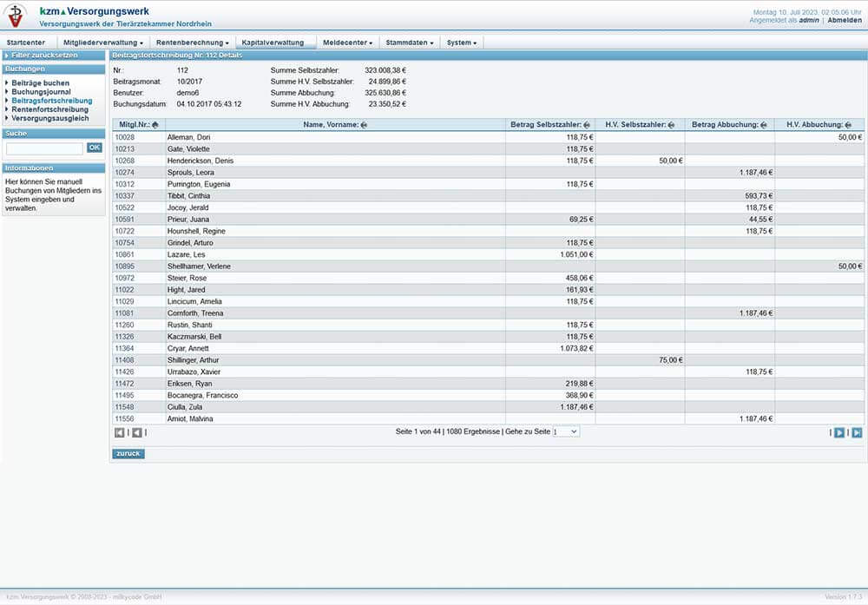
Task: Click the OK search button
Action: click(95, 148)
